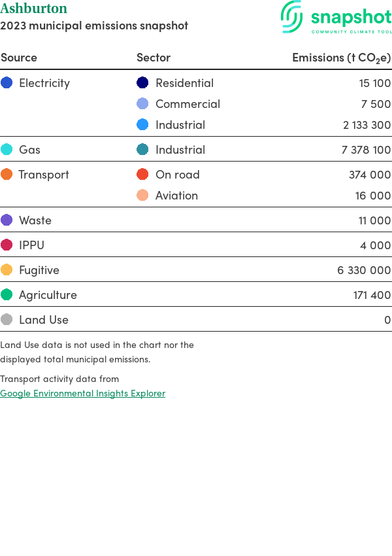392x556 pixels.
Task: Click the Electricity source blue dot
Action: 7,83
